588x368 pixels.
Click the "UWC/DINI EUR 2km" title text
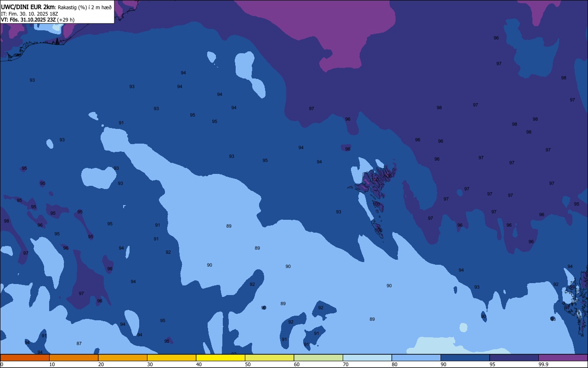pos(28,7)
